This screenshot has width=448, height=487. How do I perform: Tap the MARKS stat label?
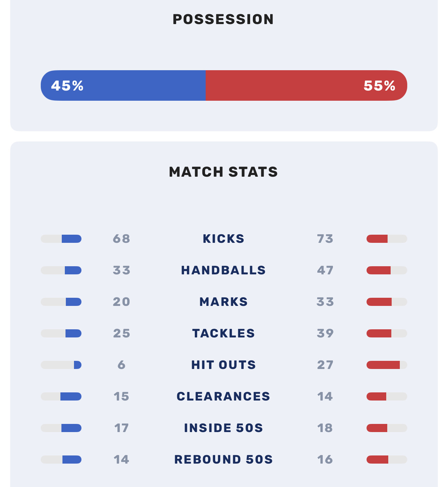click(223, 302)
